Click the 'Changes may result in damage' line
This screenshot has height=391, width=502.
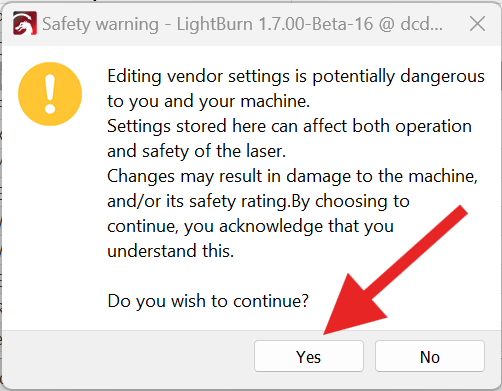[x=292, y=176]
